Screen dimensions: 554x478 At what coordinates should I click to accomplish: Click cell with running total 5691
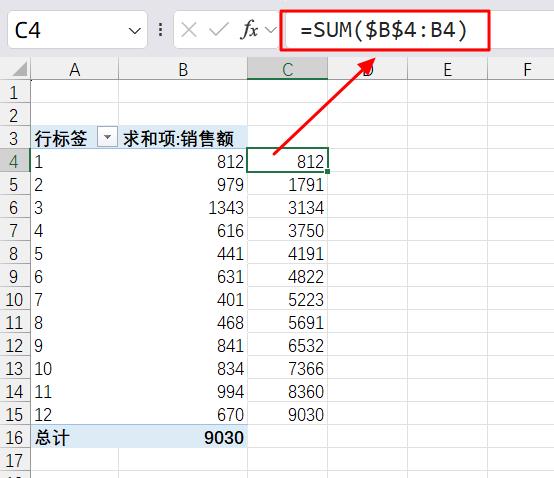288,322
